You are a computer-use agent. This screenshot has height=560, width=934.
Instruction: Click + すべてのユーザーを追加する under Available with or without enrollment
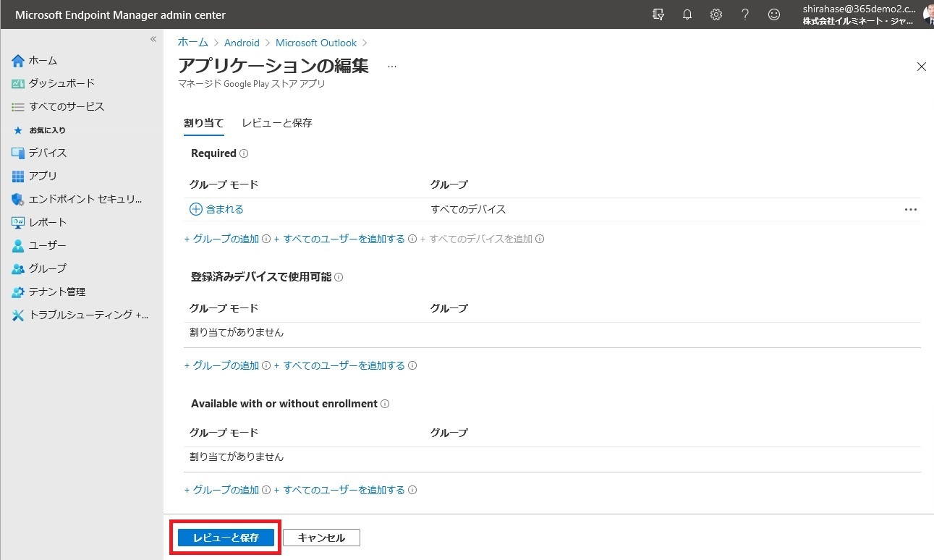339,490
